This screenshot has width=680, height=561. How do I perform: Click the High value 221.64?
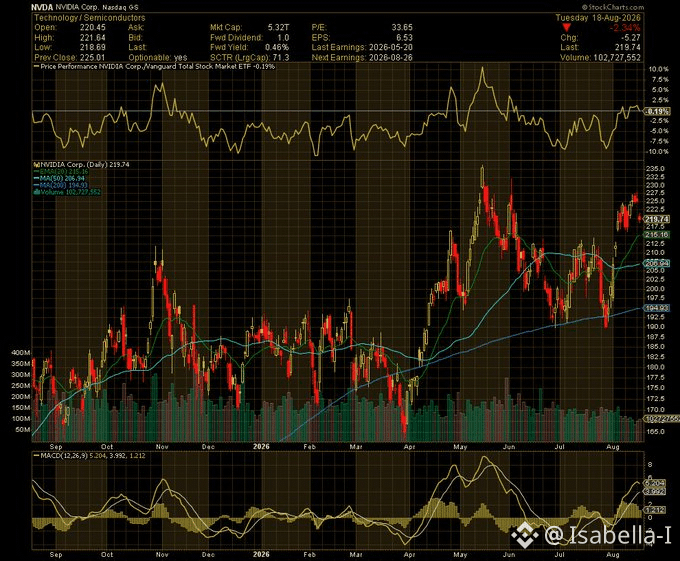pos(92,38)
